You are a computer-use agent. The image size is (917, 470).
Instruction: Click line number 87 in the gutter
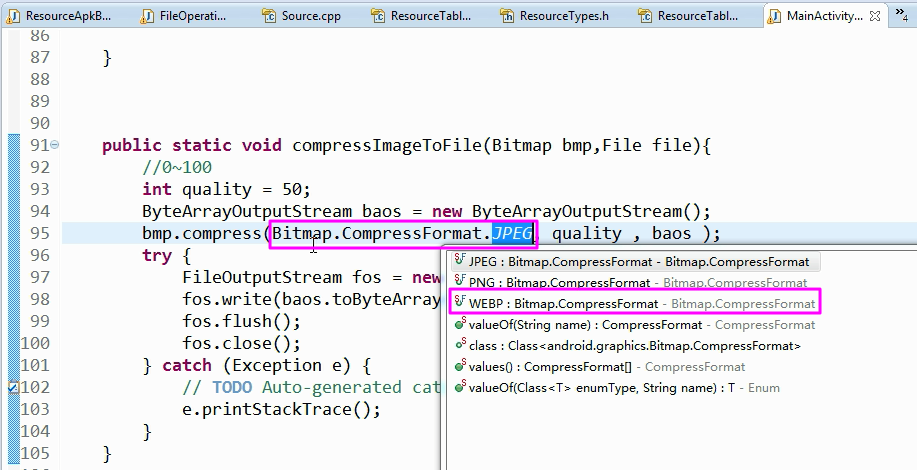pyautogui.click(x=40, y=57)
